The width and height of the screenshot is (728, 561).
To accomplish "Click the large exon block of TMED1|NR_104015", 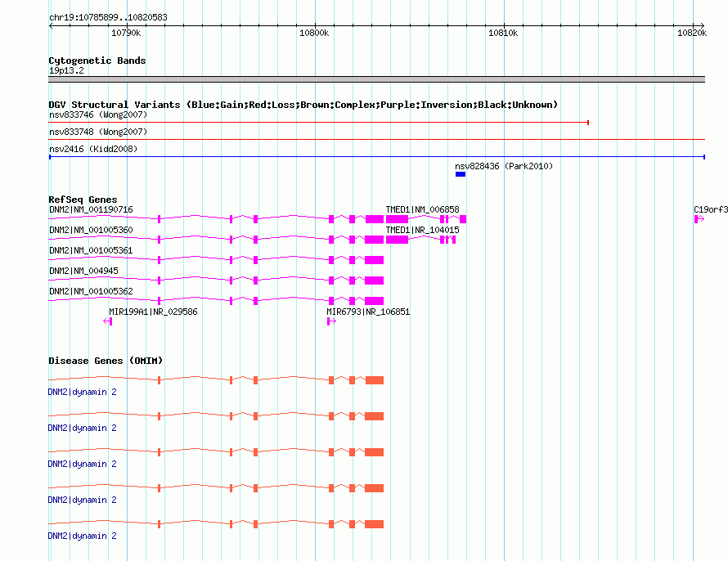I will point(397,240).
